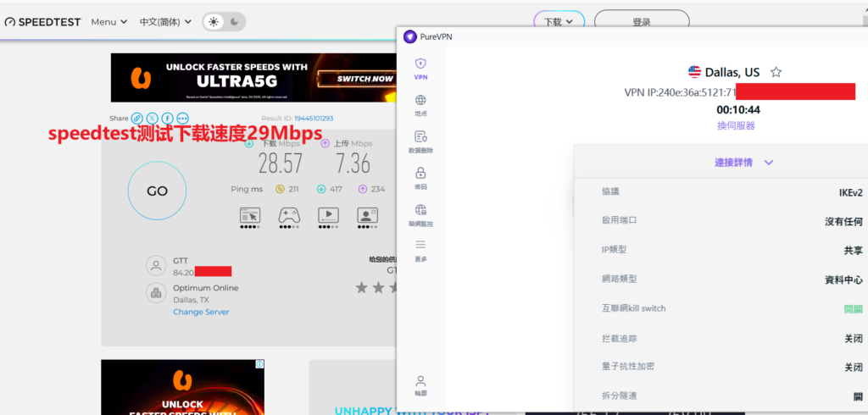The height and width of the screenshot is (415, 868).
Task: Open the 中文(简体) language dropdown
Action: point(165,22)
